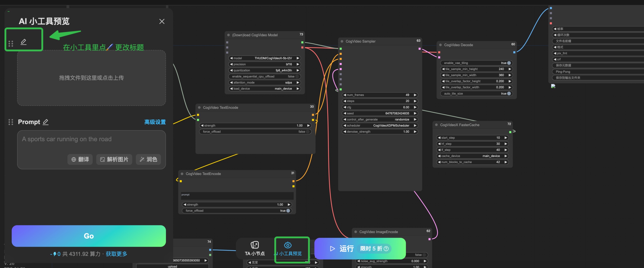644x268 pixels.
Task: Toggle auto_tile_size switch
Action: click(x=508, y=93)
